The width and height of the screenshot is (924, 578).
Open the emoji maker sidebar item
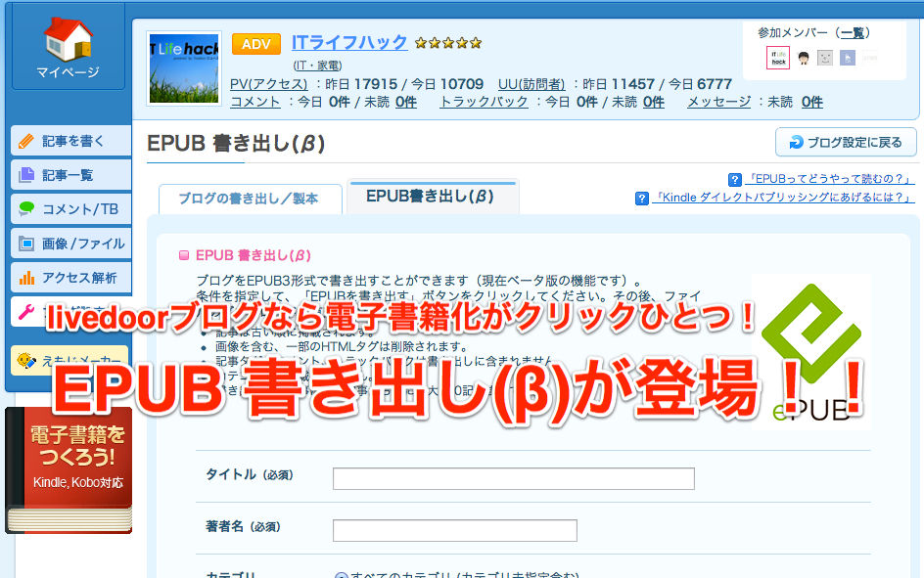coord(69,360)
